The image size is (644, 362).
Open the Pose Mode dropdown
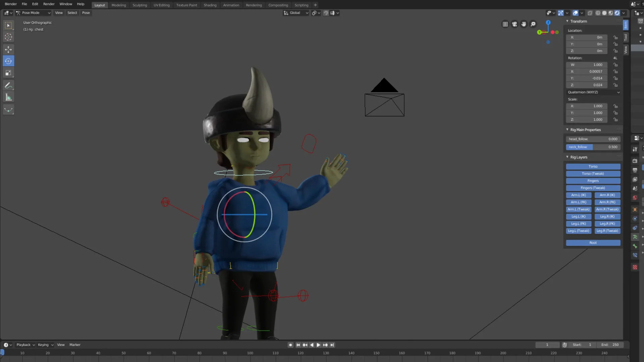pos(33,13)
